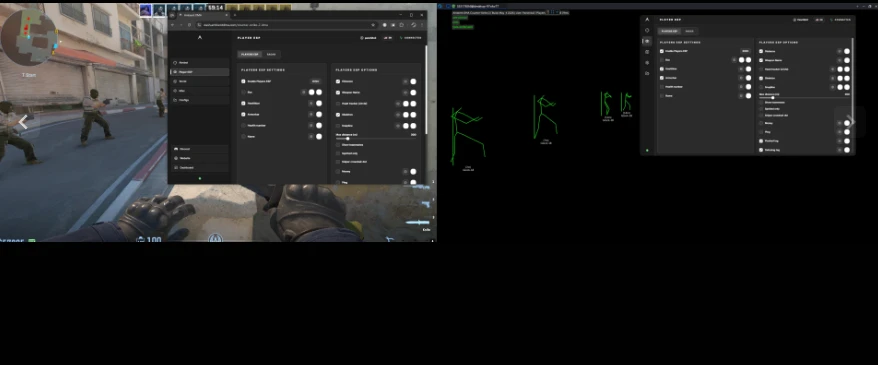Viewport: 878px width, 365px height.
Task: Toggle the Distance checkbox in browser ESP options
Action: (x=338, y=81)
